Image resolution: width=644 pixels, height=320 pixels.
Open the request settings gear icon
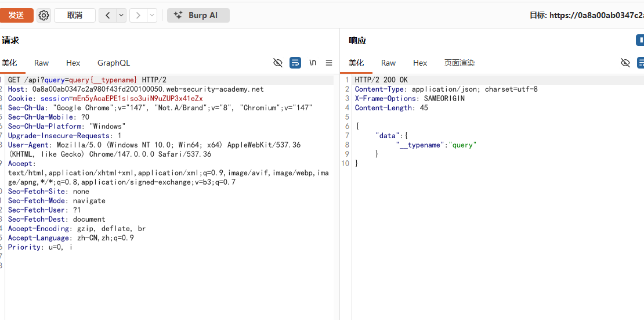pyautogui.click(x=44, y=15)
